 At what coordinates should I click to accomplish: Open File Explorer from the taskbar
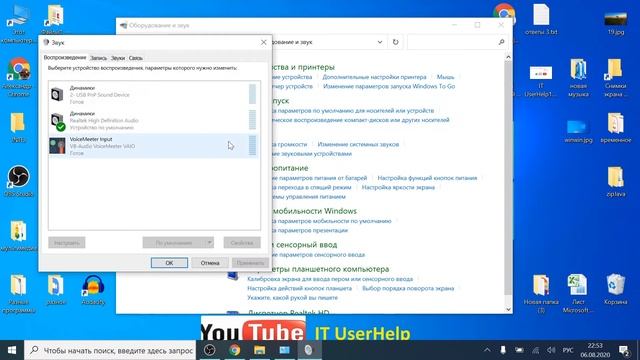tap(260, 350)
